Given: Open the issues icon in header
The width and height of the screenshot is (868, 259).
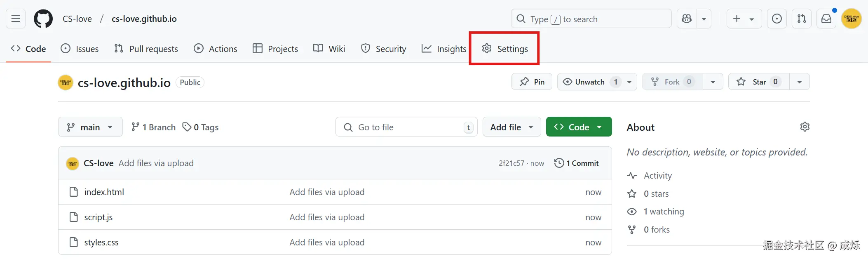Looking at the screenshot, I should pos(777,19).
